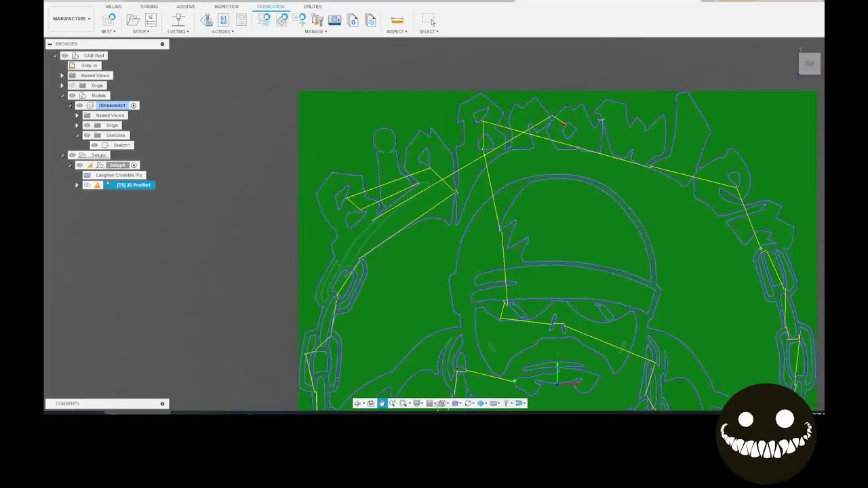
Task: Switch to the FABRICATION tab
Action: [x=271, y=7]
